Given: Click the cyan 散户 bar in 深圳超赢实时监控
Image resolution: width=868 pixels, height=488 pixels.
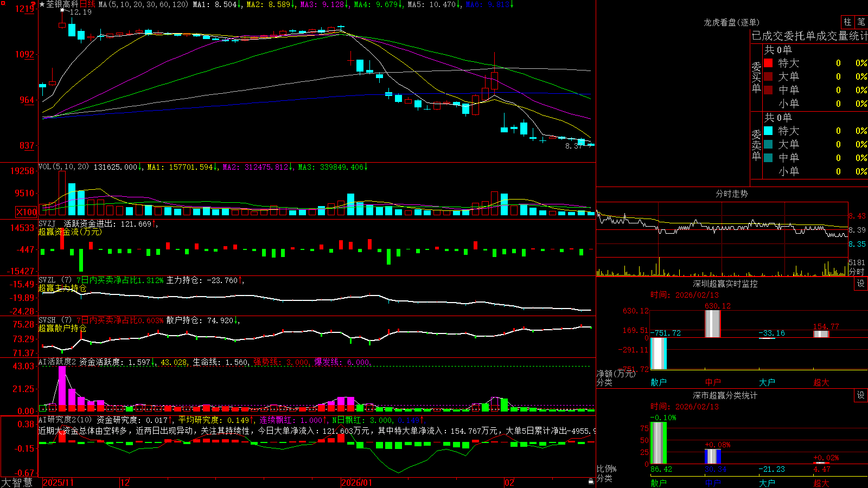Looking at the screenshot, I should pos(659,354).
